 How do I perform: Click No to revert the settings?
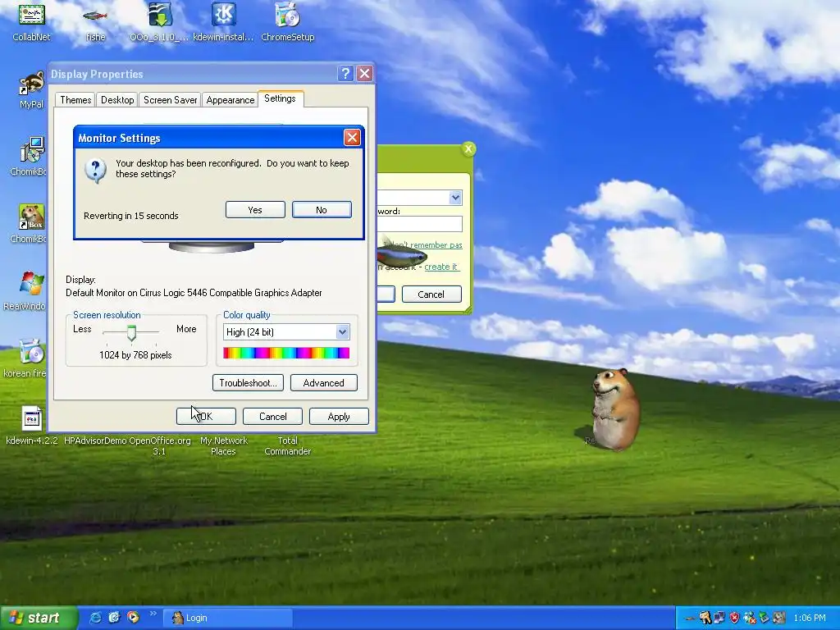(322, 210)
